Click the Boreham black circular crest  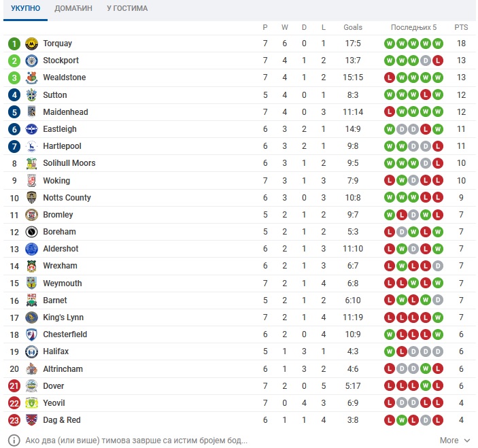click(x=31, y=232)
